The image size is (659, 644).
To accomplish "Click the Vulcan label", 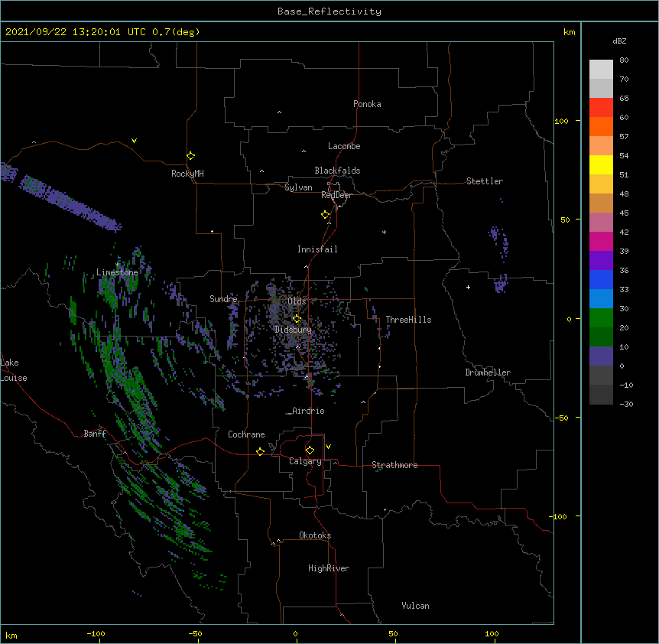I will [415, 606].
